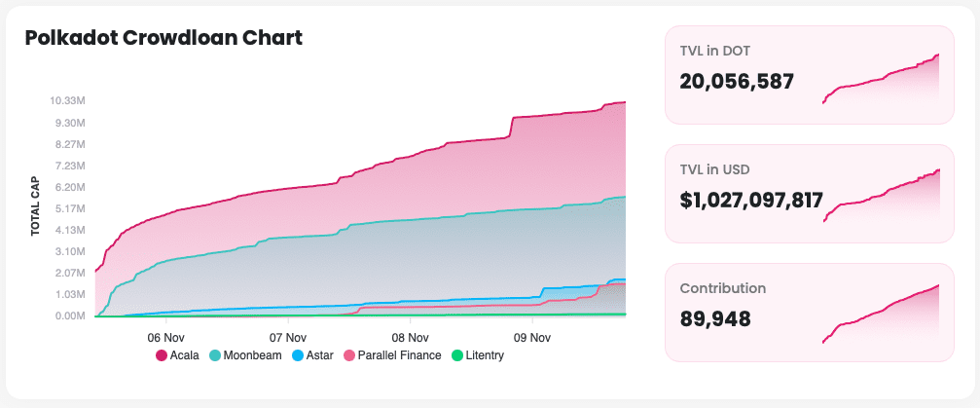The image size is (980, 408).
Task: Click the 09 Nov x-axis label
Action: [x=533, y=337]
